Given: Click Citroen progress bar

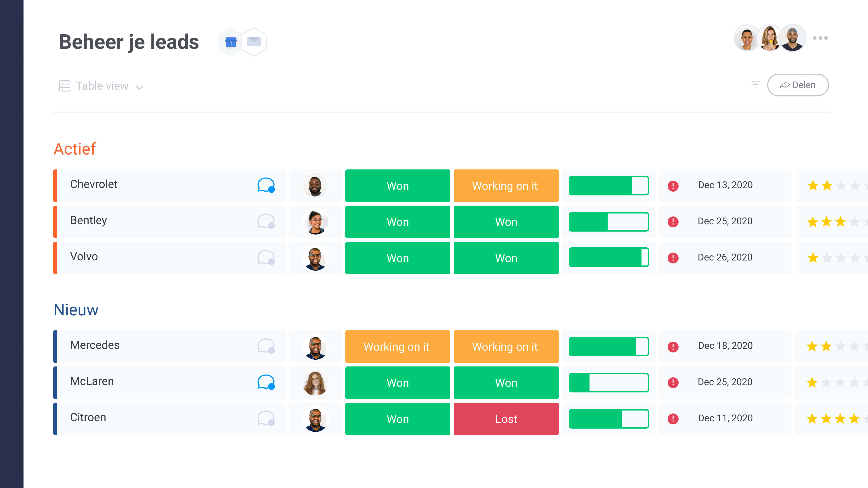Looking at the screenshot, I should click(x=609, y=419).
